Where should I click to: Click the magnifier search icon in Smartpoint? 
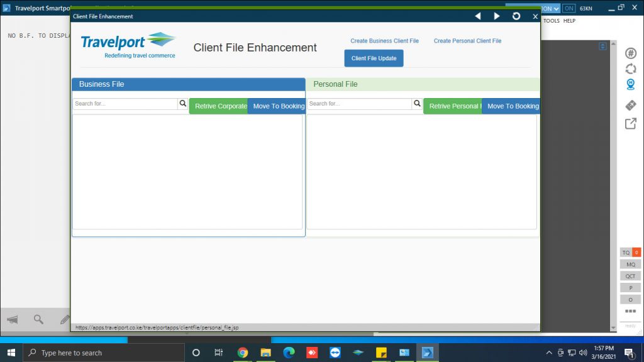pyautogui.click(x=38, y=319)
